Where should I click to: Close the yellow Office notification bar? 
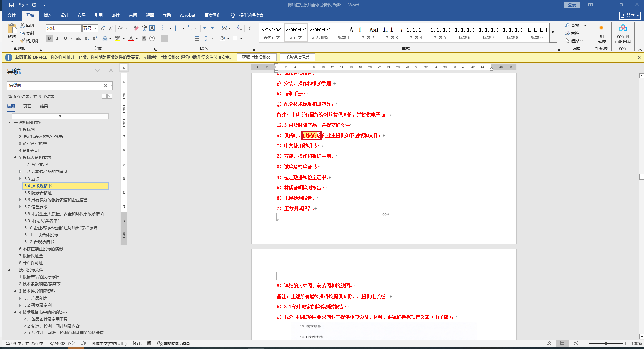point(639,57)
